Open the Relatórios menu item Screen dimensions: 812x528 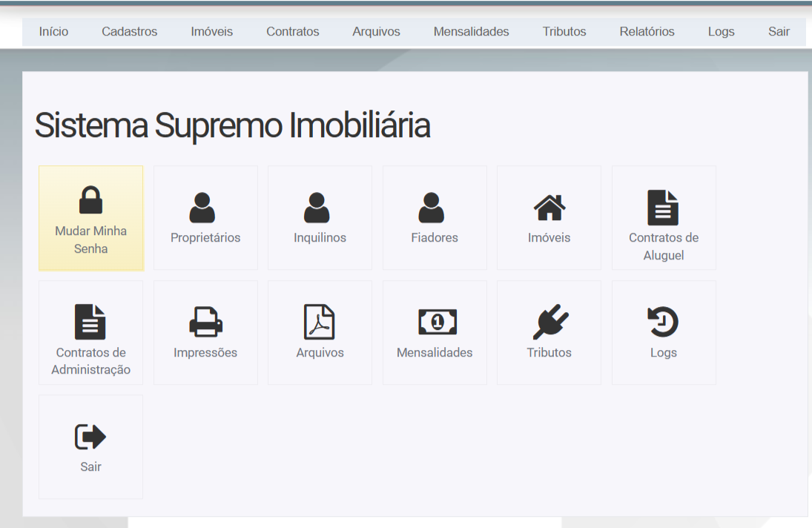(x=647, y=32)
